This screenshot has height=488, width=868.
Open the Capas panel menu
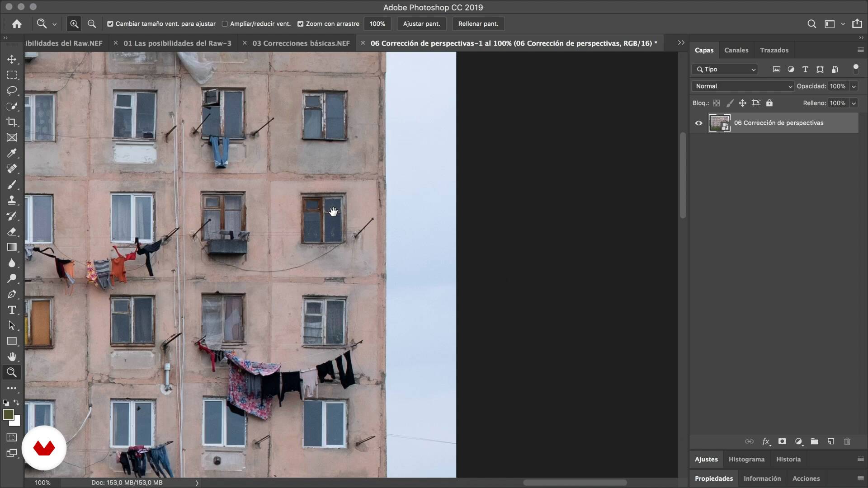tap(860, 50)
